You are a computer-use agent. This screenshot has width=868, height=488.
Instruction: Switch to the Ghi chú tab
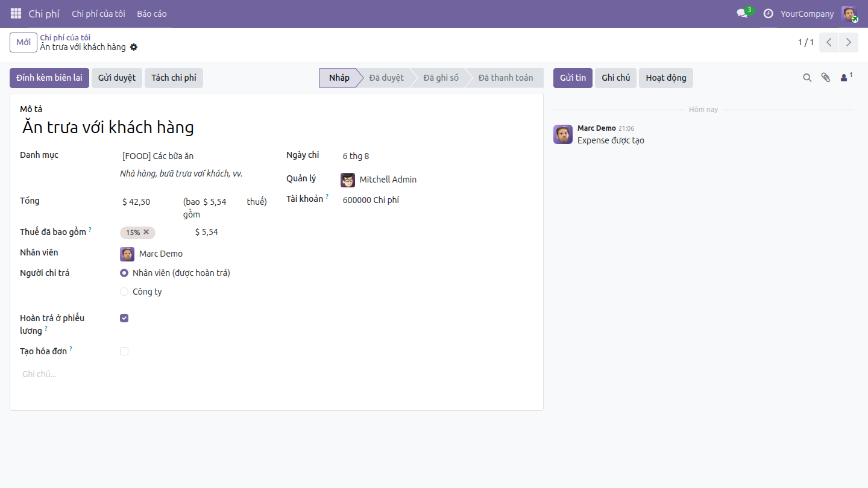(x=615, y=78)
